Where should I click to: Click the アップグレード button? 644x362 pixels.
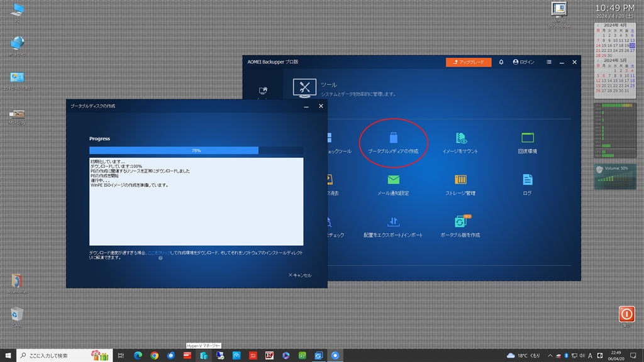click(469, 62)
